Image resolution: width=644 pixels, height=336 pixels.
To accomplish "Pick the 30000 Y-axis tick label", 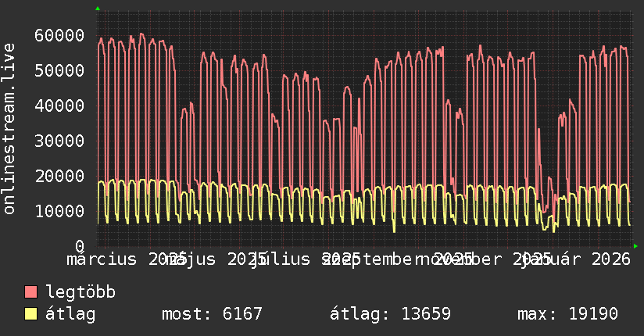I will click(59, 141).
